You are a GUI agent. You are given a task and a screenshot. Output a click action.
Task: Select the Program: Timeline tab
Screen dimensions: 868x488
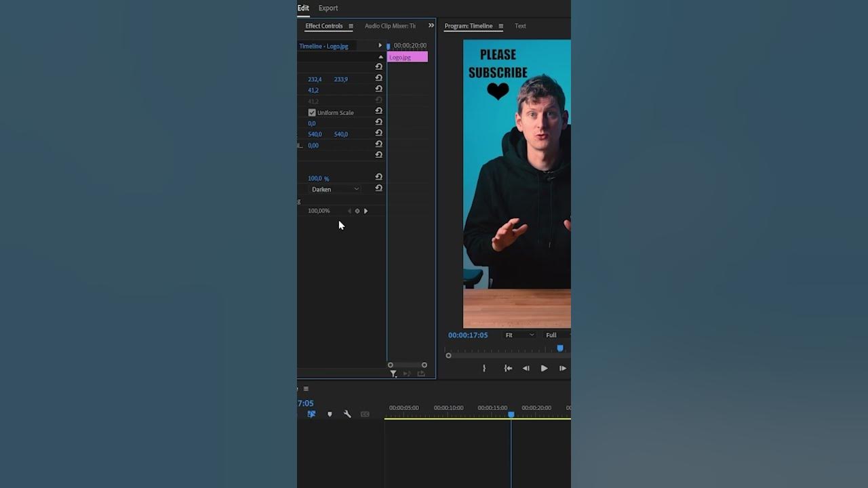coord(469,26)
